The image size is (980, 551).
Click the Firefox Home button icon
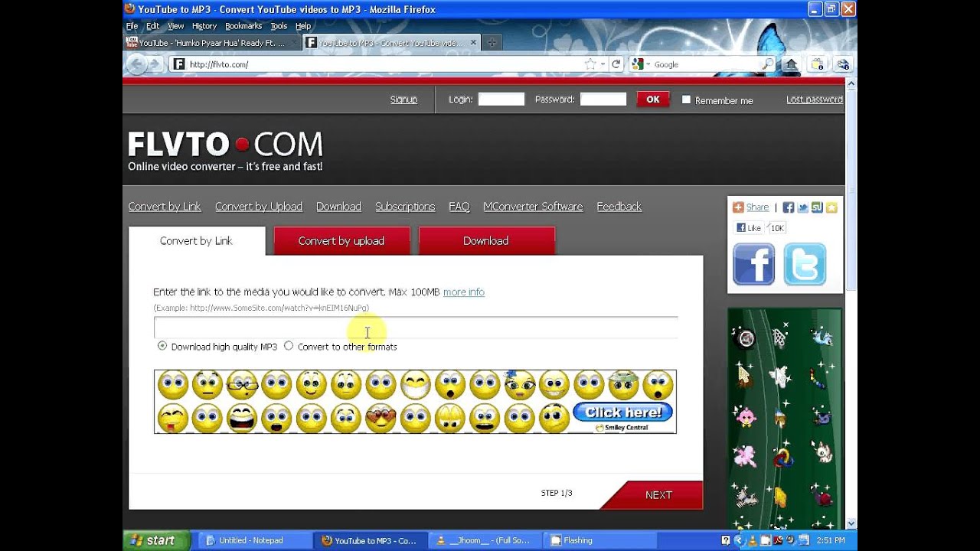tap(791, 64)
